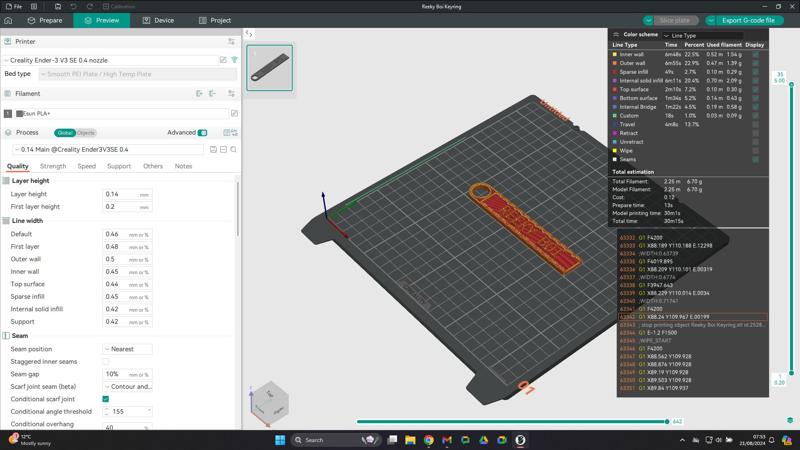Open filament section settings icon
The image size is (800, 450).
pyautogui.click(x=231, y=93)
